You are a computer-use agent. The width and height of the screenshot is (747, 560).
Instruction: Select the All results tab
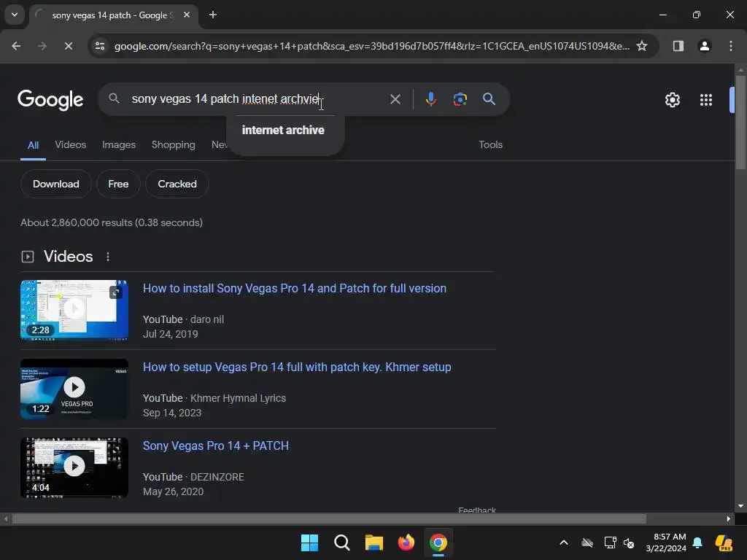tap(33, 145)
